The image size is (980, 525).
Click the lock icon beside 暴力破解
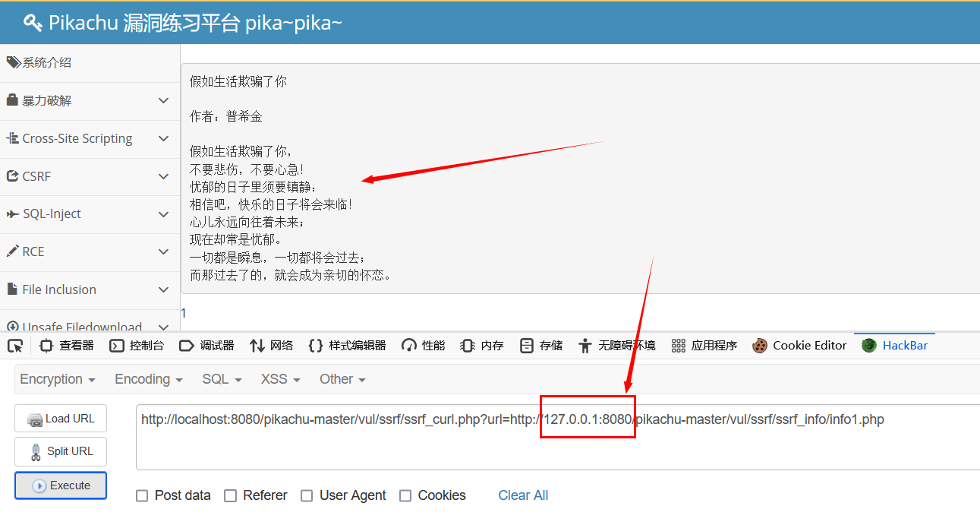point(12,100)
